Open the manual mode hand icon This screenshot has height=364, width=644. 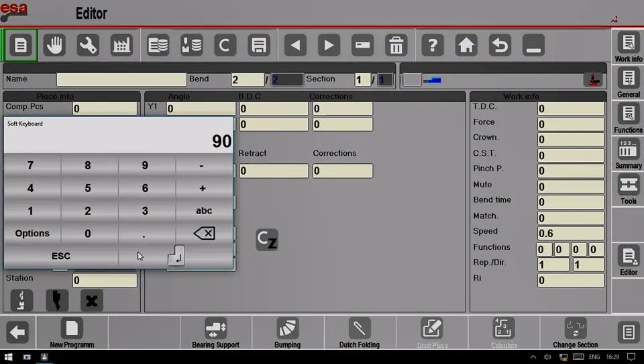pyautogui.click(x=54, y=45)
